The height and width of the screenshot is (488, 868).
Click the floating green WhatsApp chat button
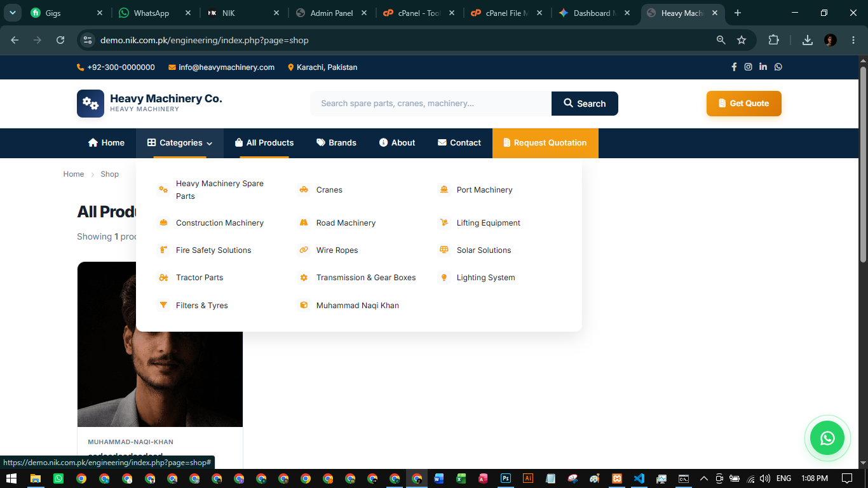point(827,438)
